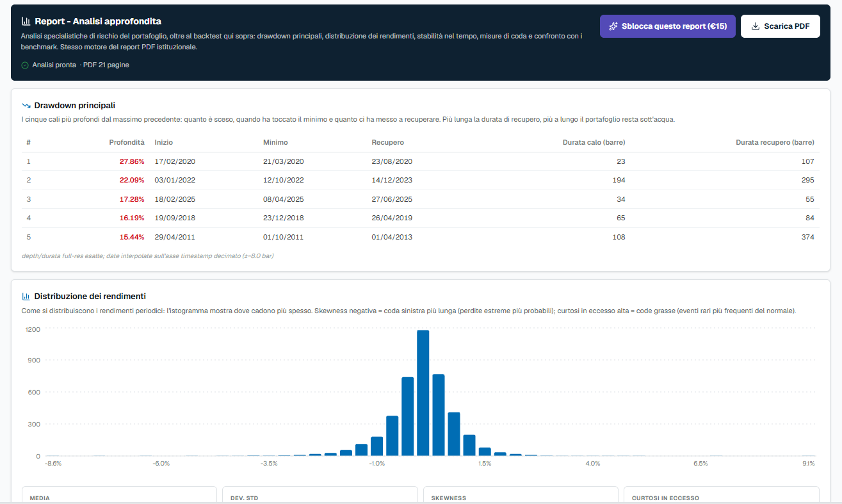Image resolution: width=842 pixels, height=504 pixels.
Task: Select the 15.44% drawdown depth value
Action: [x=132, y=237]
